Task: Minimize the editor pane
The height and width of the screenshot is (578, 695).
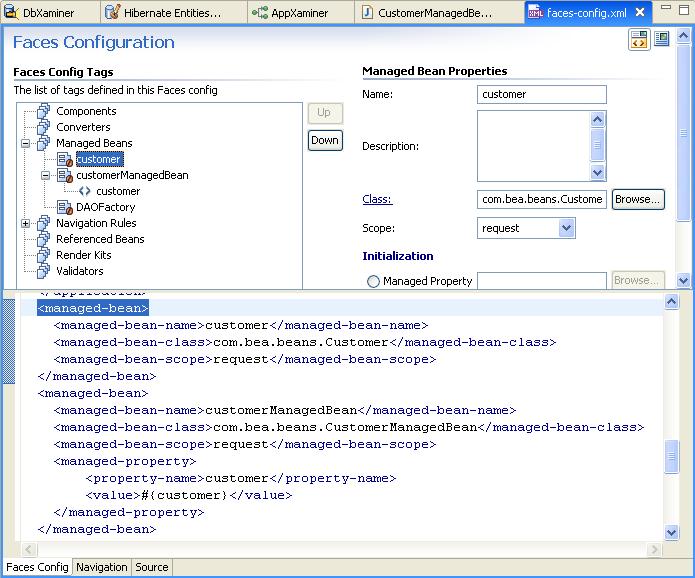Action: (x=666, y=8)
